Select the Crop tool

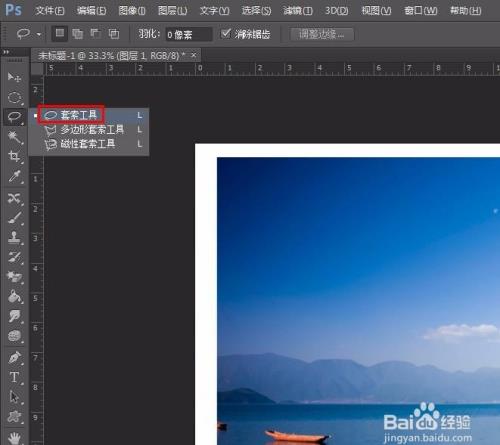click(x=14, y=156)
